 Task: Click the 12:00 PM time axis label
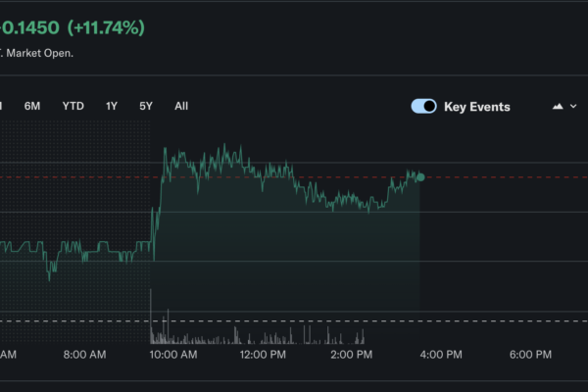pos(263,355)
